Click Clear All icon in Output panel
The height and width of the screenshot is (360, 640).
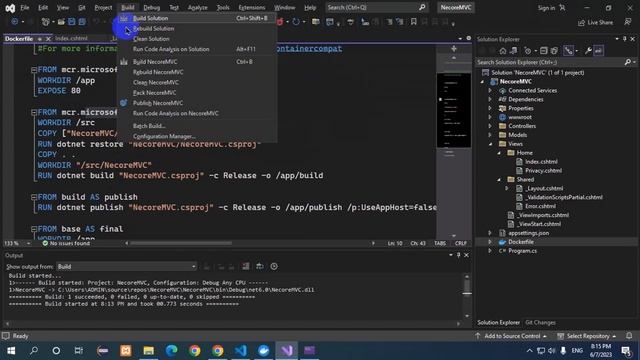pyautogui.click(x=246, y=266)
